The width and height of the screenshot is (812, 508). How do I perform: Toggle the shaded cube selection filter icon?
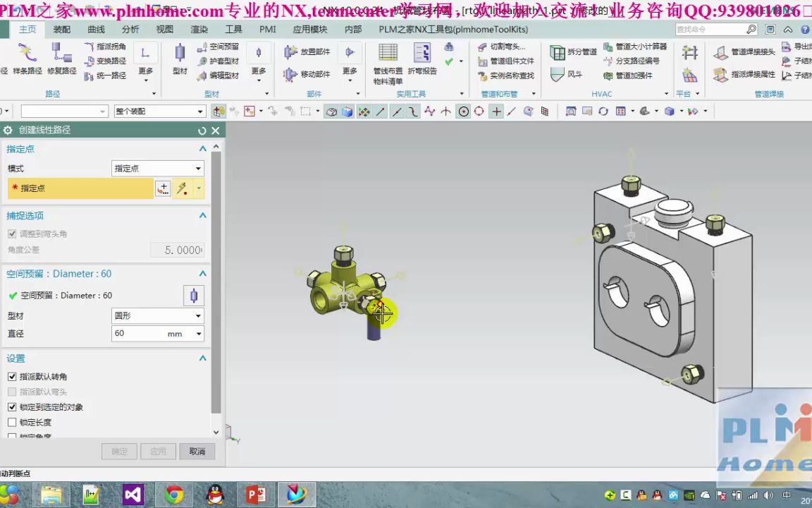(x=347, y=111)
